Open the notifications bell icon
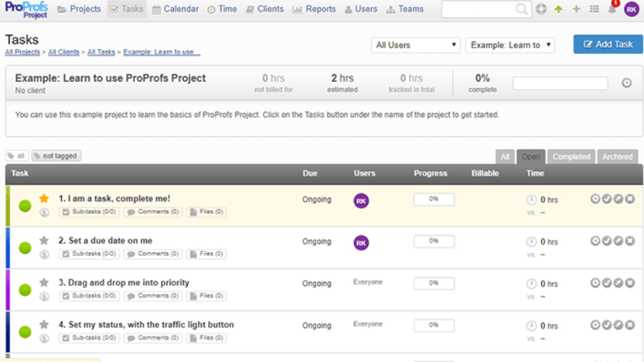Viewport: 644px width, 362px height. pyautogui.click(x=612, y=9)
